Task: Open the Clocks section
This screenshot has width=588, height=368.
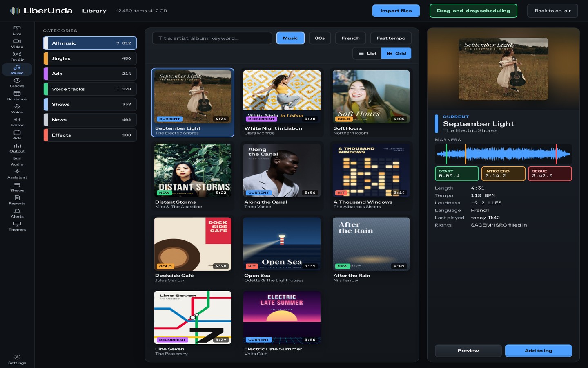Action: 17,83
